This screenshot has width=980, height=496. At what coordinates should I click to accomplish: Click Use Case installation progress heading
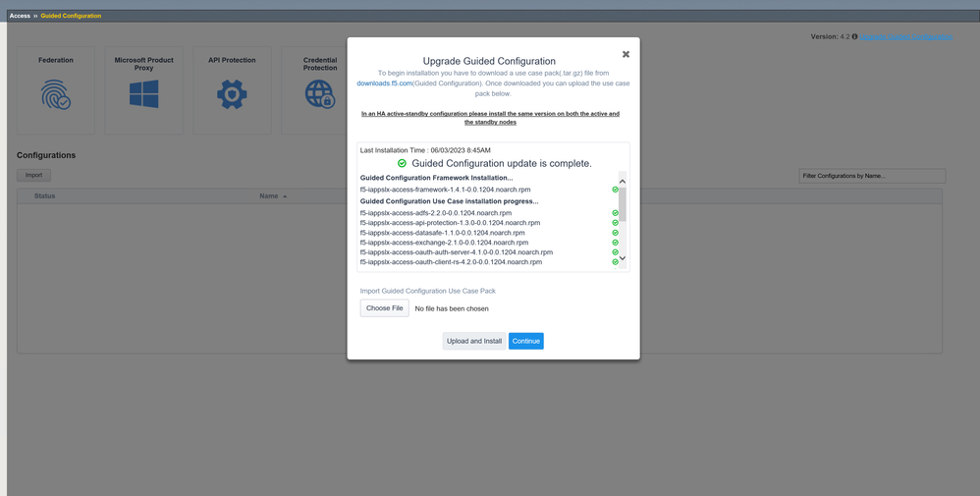[449, 201]
